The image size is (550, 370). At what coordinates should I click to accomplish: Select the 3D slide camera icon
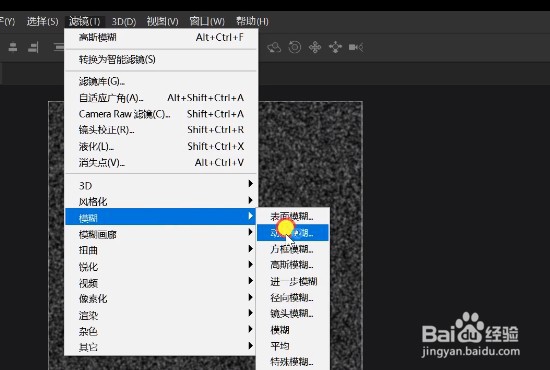335,47
